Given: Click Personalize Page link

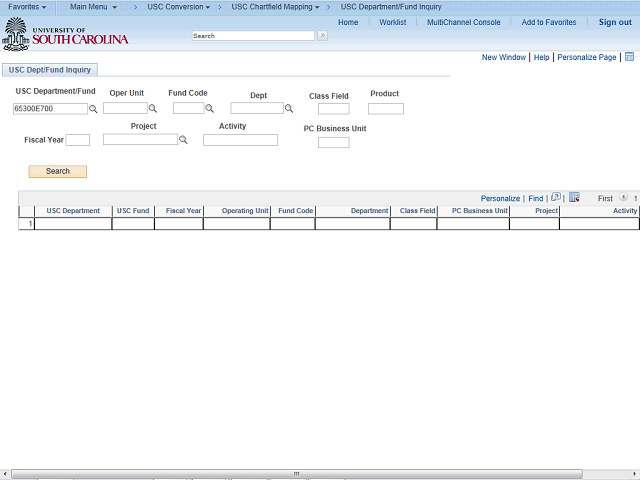Looking at the screenshot, I should (587, 57).
